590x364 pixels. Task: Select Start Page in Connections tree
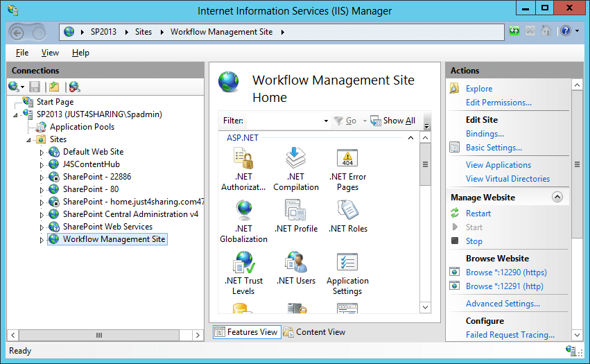click(x=55, y=102)
